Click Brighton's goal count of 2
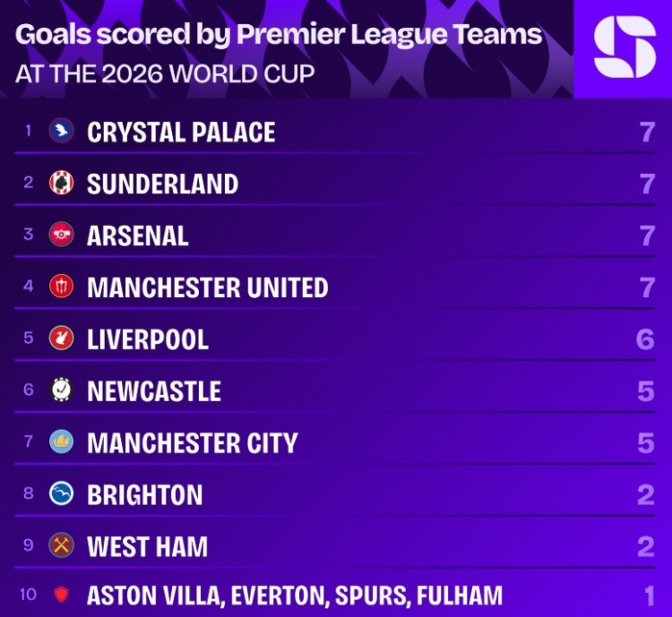Image resolution: width=672 pixels, height=617 pixels. [646, 495]
